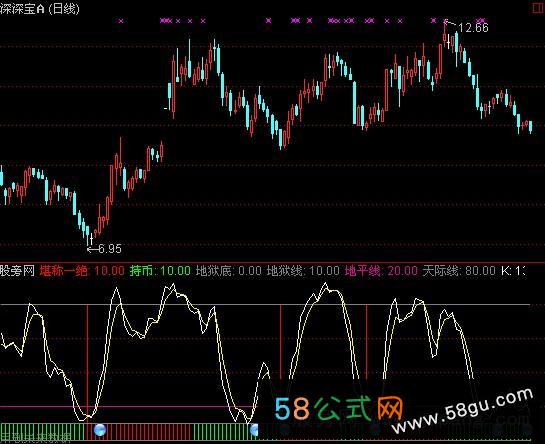Select the 堪称一绝 indicator value label
The height and width of the screenshot is (444, 545).
pos(82,271)
